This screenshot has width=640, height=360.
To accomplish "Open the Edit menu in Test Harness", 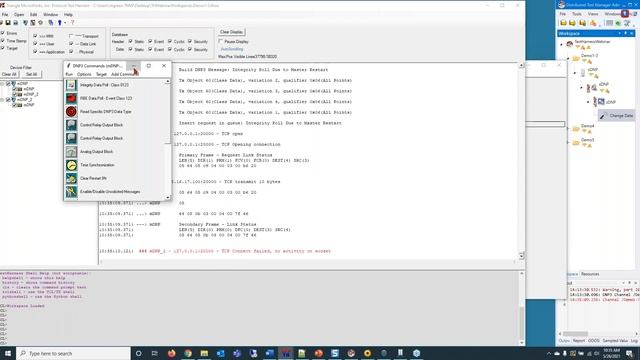I will pyautogui.click(x=33, y=15).
